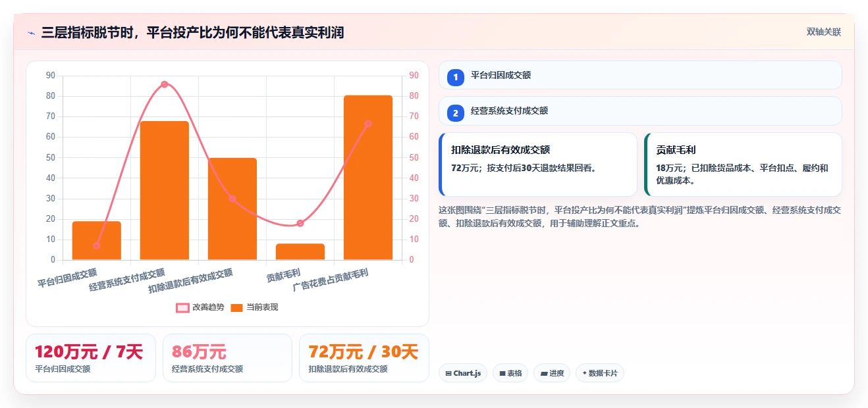
Task: Click the text 72万元；按支付后30天退款结果回看
Action: click(524, 168)
